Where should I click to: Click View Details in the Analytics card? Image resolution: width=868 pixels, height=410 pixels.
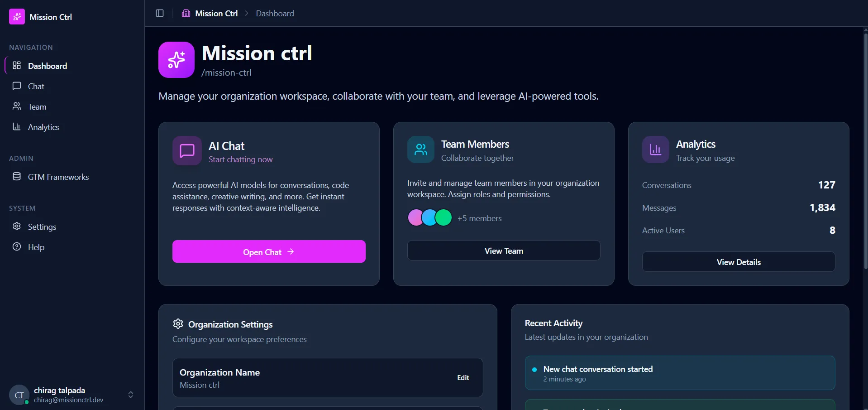pos(739,261)
